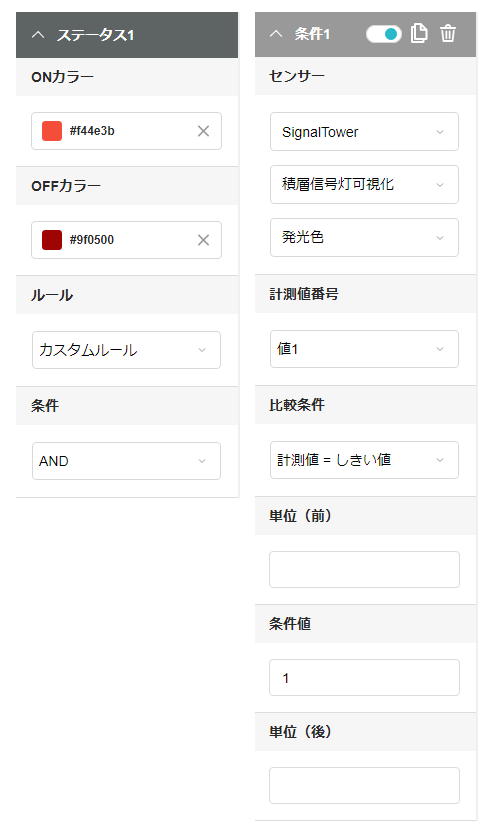Toggle the 条件1 enable switch
The height and width of the screenshot is (832, 504).
(x=384, y=34)
